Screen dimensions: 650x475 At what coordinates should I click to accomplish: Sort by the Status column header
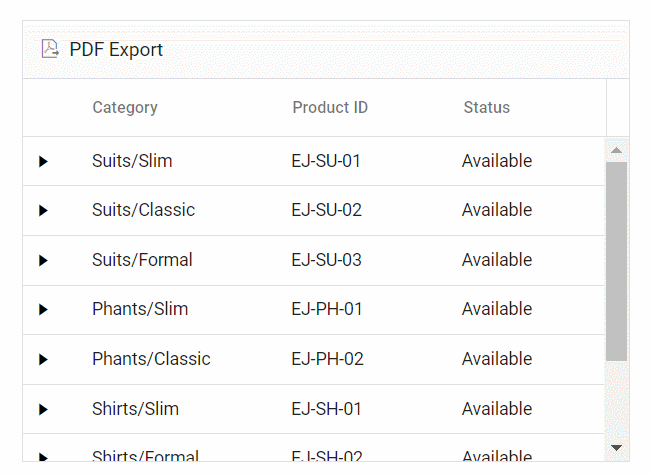click(x=487, y=108)
